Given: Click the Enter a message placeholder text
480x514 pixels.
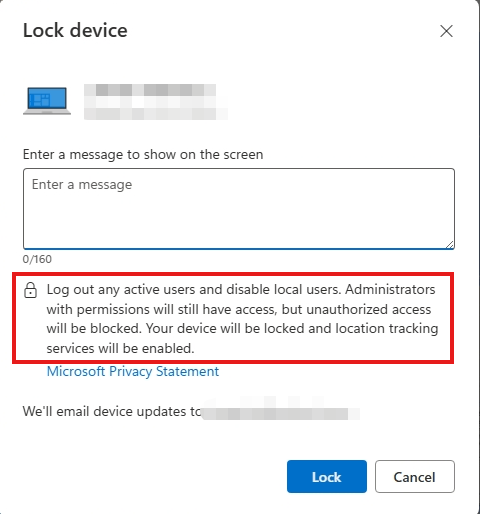Looking at the screenshot, I should pos(82,184).
